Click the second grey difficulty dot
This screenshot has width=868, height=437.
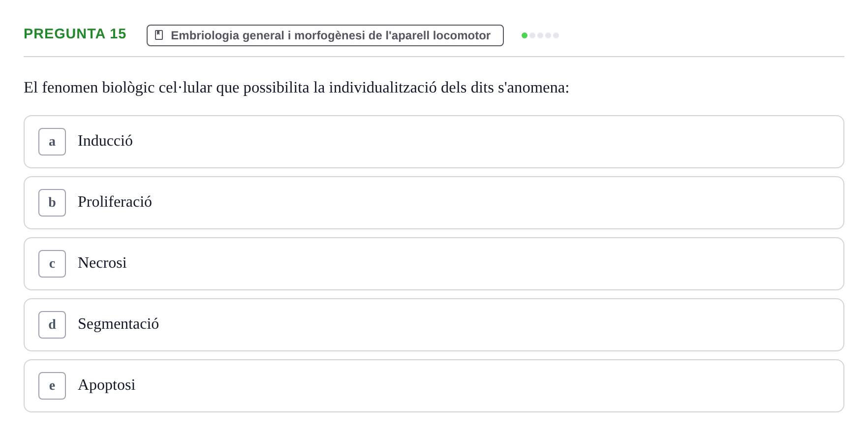pyautogui.click(x=532, y=35)
